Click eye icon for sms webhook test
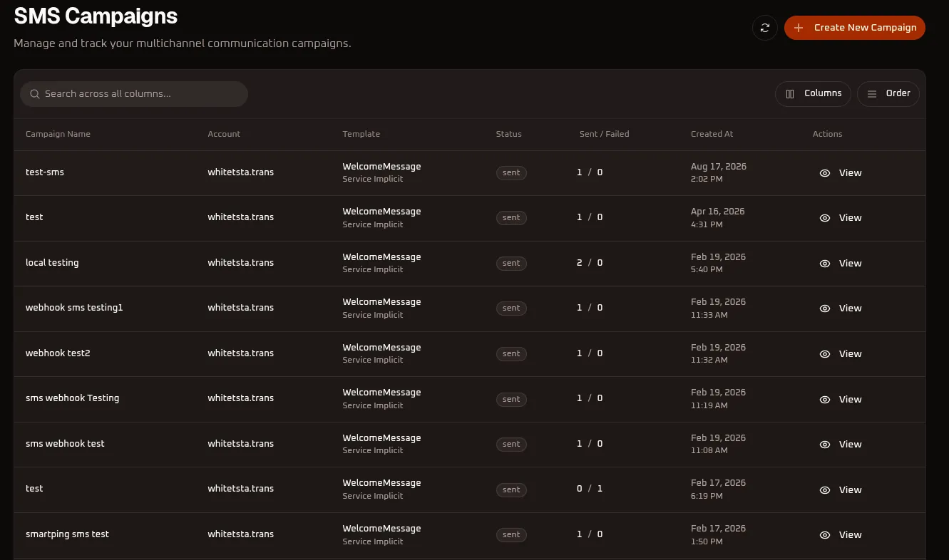Viewport: 949px width, 560px height. (825, 445)
